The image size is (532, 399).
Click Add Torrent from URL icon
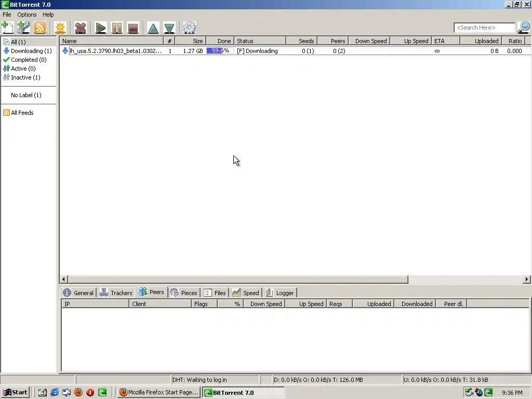[24, 28]
